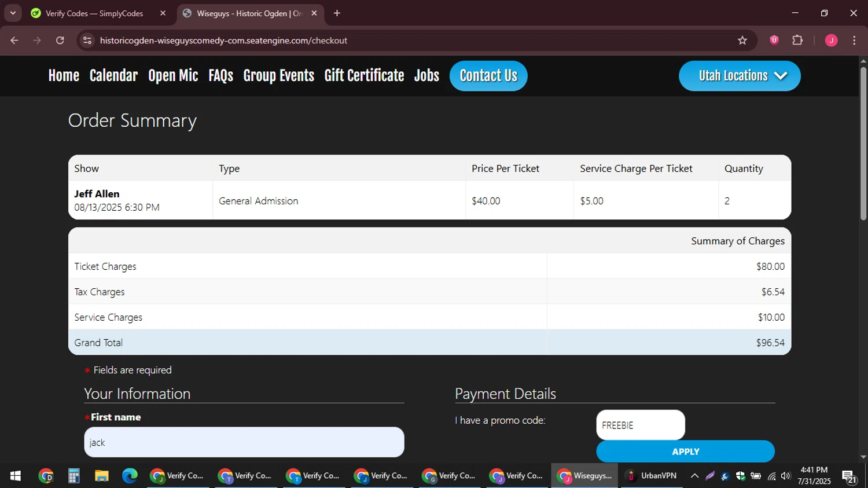The image size is (868, 488).
Task: Open the Windows Start menu
Action: [16, 476]
